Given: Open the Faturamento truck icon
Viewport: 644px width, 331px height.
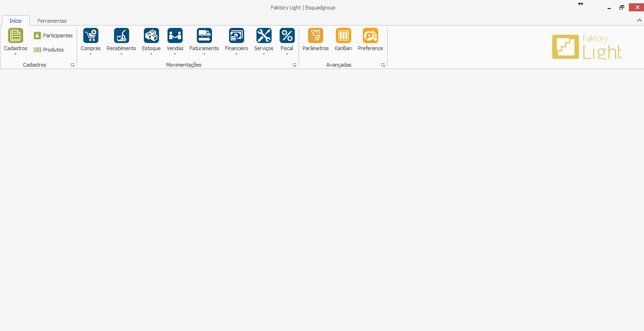Looking at the screenshot, I should coord(204,35).
